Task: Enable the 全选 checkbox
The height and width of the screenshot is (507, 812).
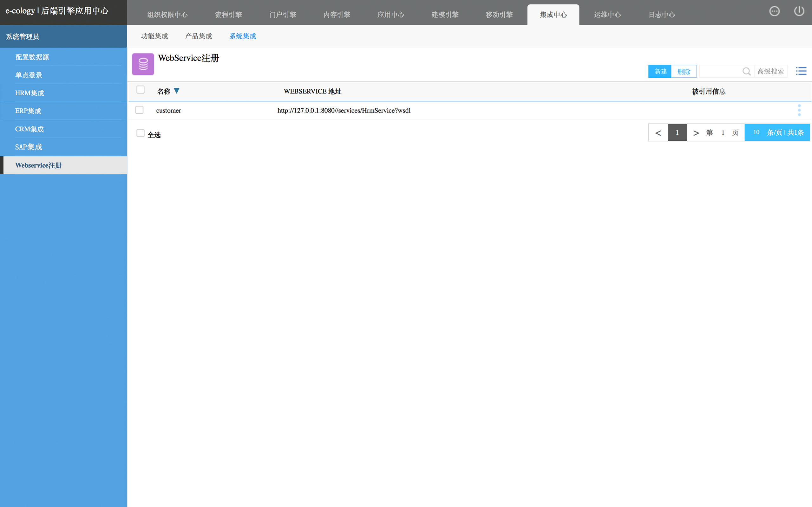Action: click(x=141, y=133)
